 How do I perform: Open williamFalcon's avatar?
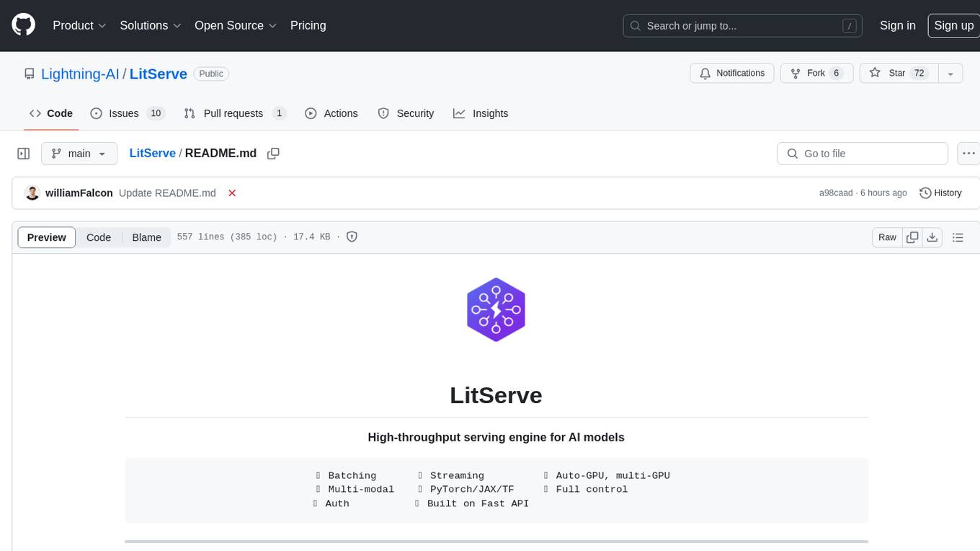tap(32, 193)
